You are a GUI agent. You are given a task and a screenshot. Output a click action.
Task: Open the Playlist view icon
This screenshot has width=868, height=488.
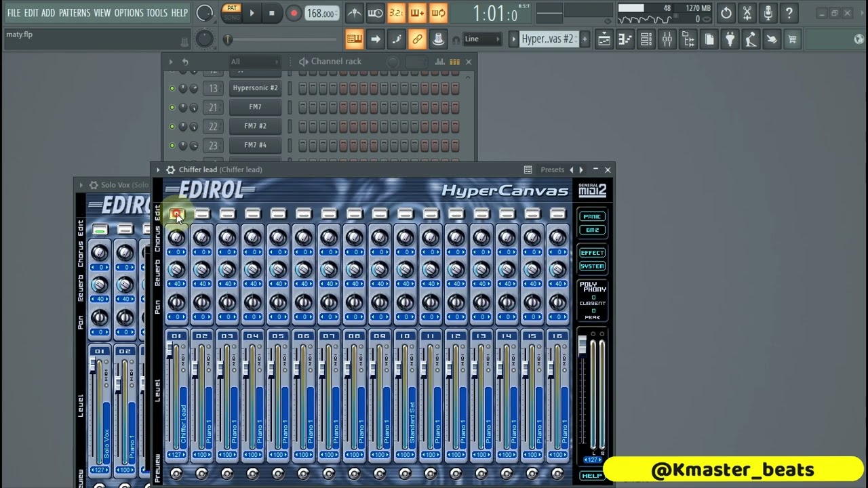click(604, 40)
